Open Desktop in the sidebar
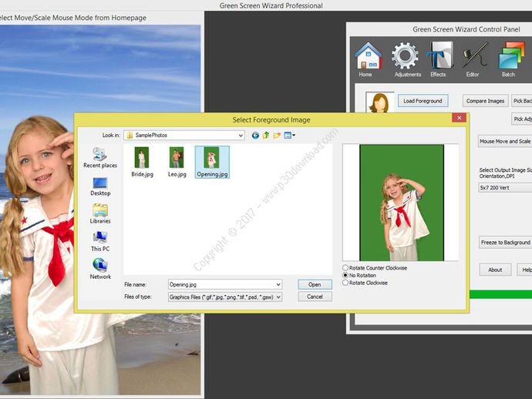The height and width of the screenshot is (399, 532). coord(100,186)
